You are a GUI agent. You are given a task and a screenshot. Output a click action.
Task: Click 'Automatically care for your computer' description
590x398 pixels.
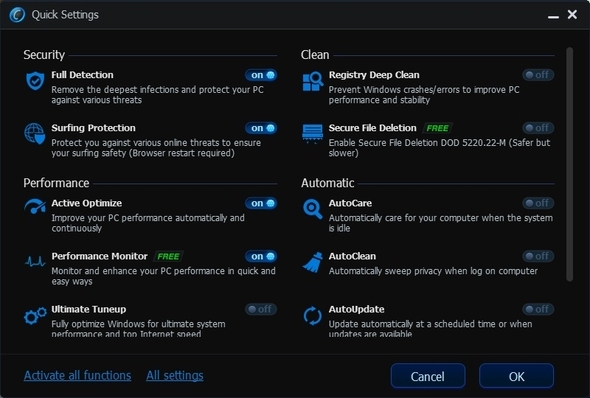click(x=441, y=223)
